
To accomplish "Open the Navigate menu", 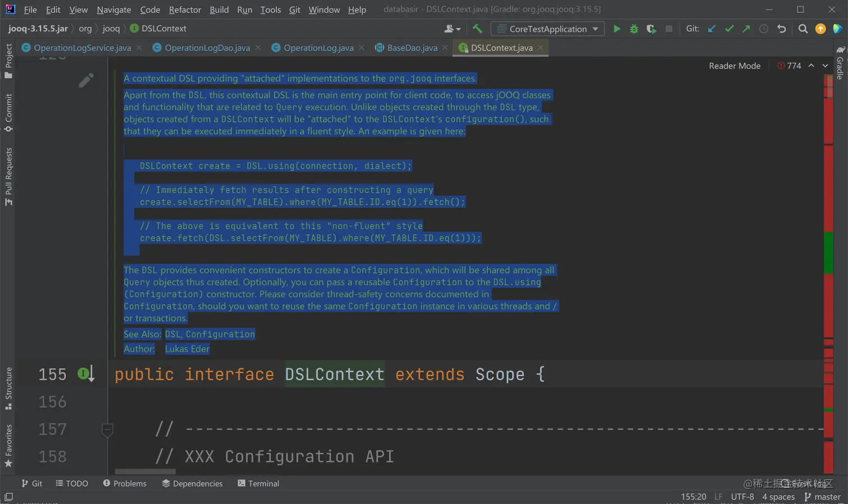I will click(114, 10).
